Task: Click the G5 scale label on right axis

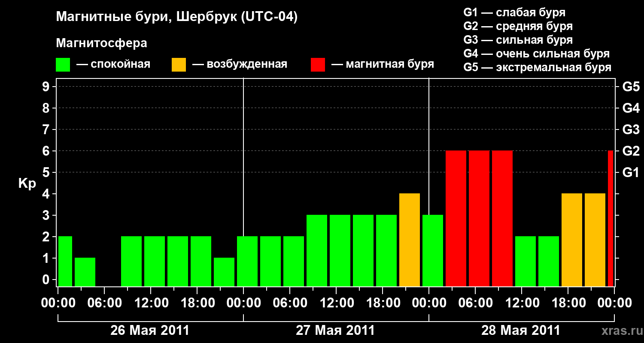Action: pyautogui.click(x=631, y=87)
